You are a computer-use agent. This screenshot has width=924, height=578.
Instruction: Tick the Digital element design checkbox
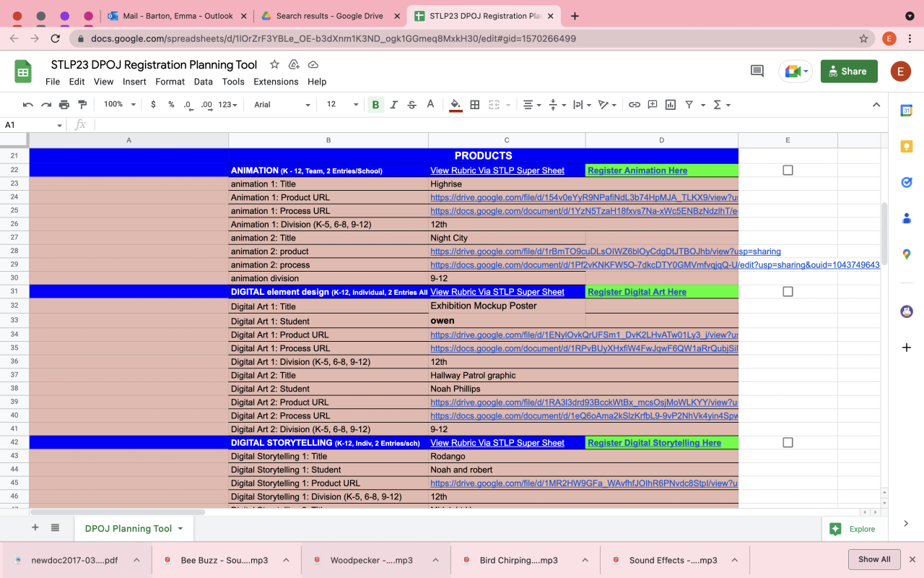click(788, 292)
